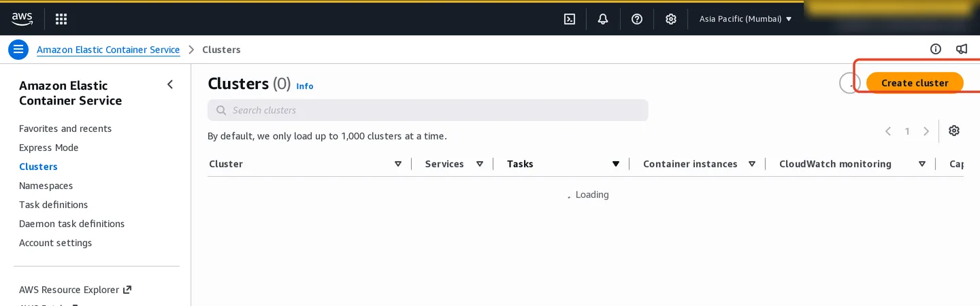Go to previous page of clusters
Image resolution: width=980 pixels, height=306 pixels.
click(888, 131)
